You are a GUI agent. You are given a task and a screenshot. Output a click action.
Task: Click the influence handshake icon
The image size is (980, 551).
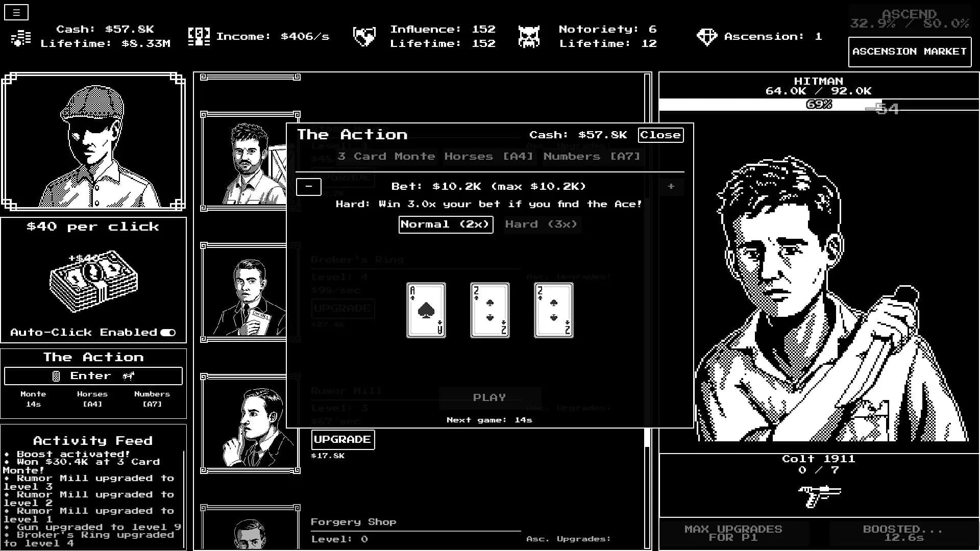coord(364,37)
